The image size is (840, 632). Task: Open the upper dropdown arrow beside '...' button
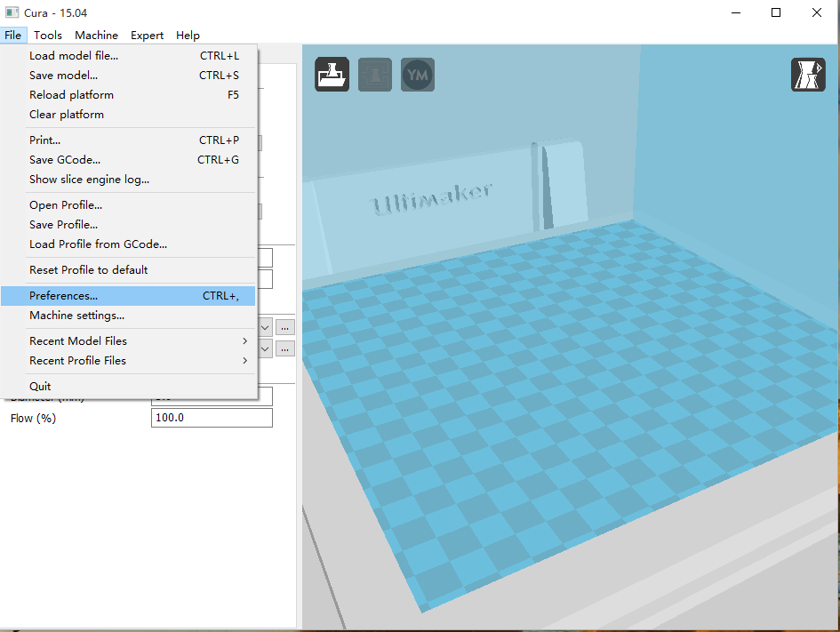(x=265, y=327)
